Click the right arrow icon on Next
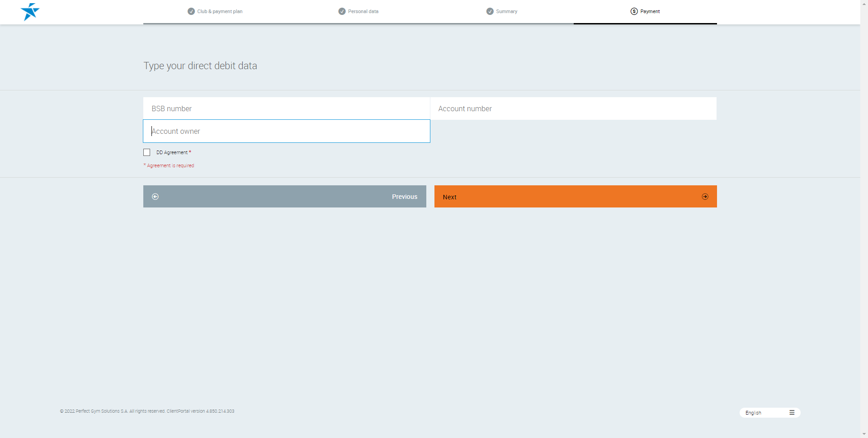This screenshot has width=868, height=438. coord(705,197)
